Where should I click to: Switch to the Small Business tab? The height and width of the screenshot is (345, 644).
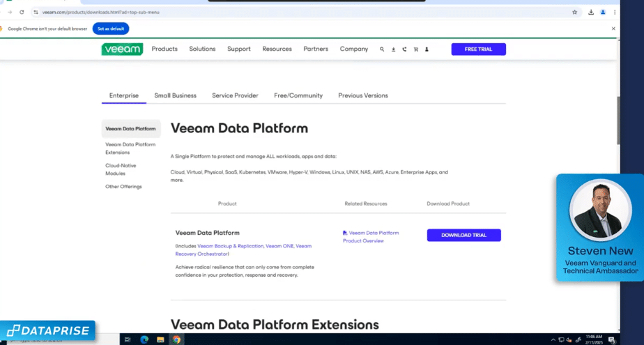click(x=176, y=95)
